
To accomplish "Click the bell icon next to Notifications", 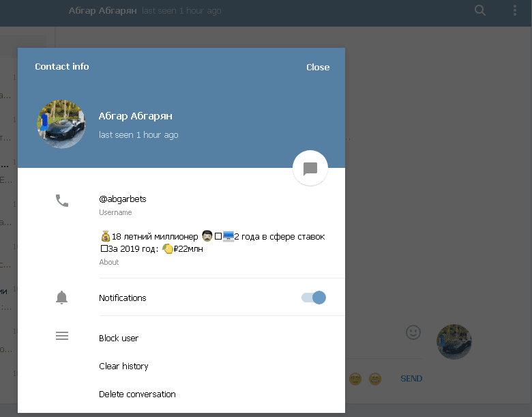I will [62, 298].
